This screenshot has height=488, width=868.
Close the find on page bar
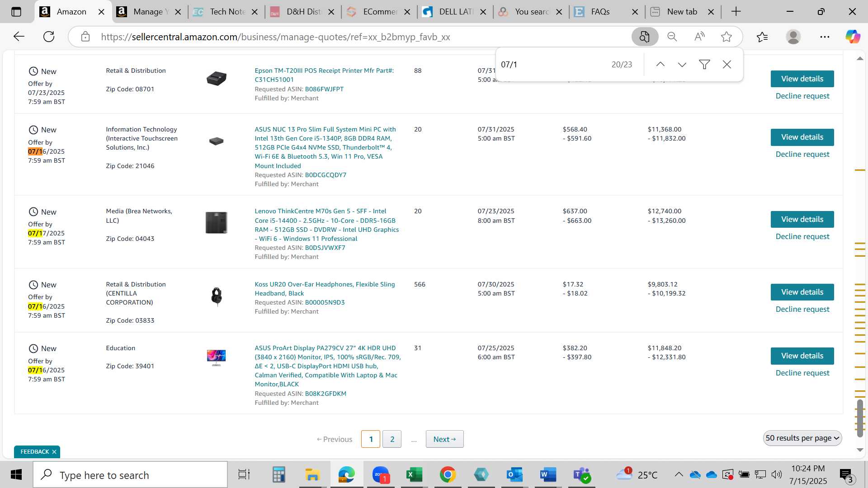[727, 65]
